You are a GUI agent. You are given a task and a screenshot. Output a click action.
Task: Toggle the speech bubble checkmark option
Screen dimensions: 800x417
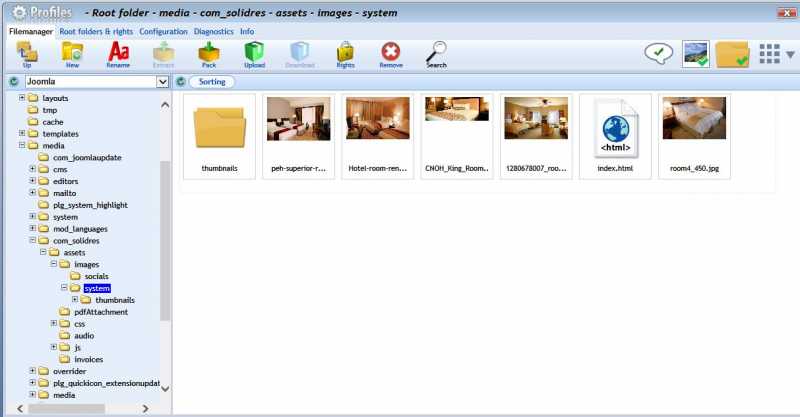[658, 54]
